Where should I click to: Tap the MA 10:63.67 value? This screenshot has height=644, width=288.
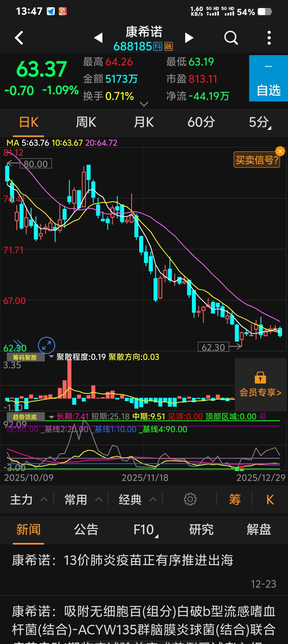click(x=67, y=143)
